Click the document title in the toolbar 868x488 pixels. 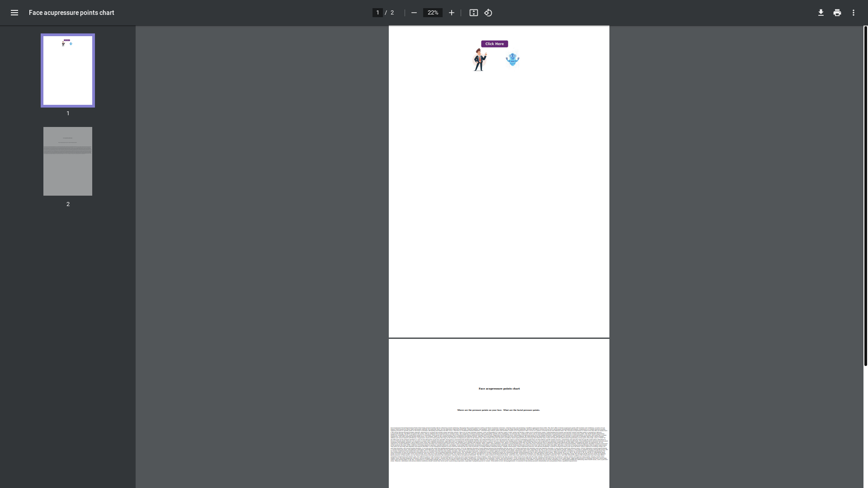pos(71,13)
